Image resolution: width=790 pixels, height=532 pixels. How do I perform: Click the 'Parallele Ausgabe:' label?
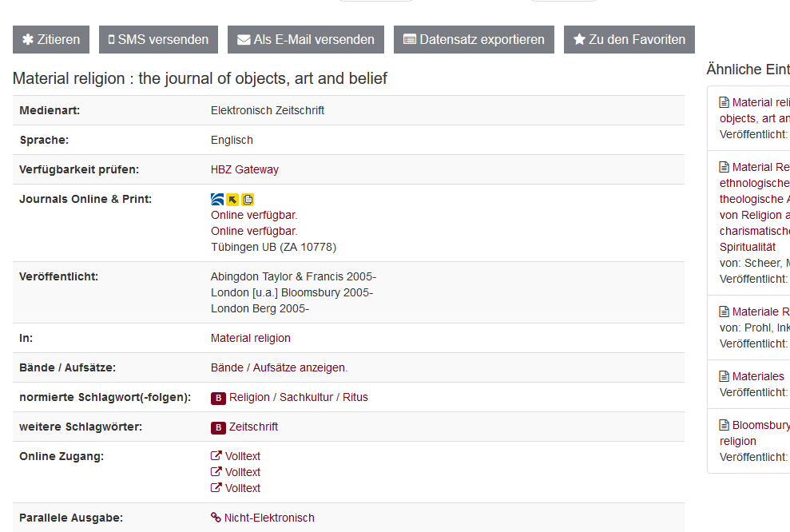coord(71,518)
